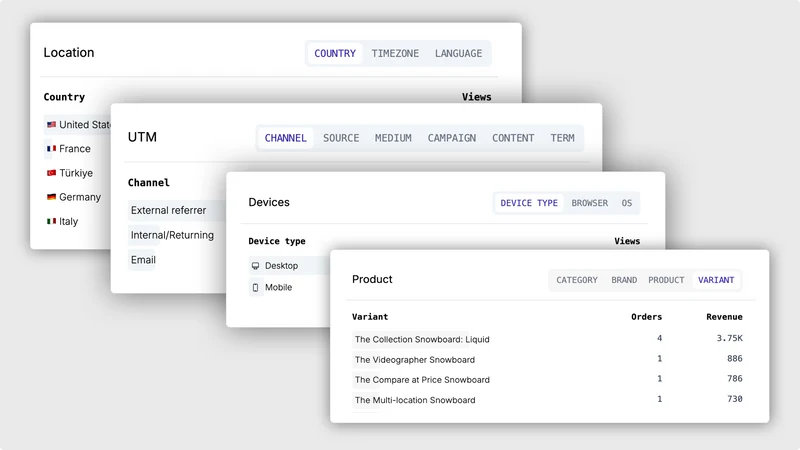Click the Desktop monitor icon
This screenshot has width=800, height=450.
point(256,266)
